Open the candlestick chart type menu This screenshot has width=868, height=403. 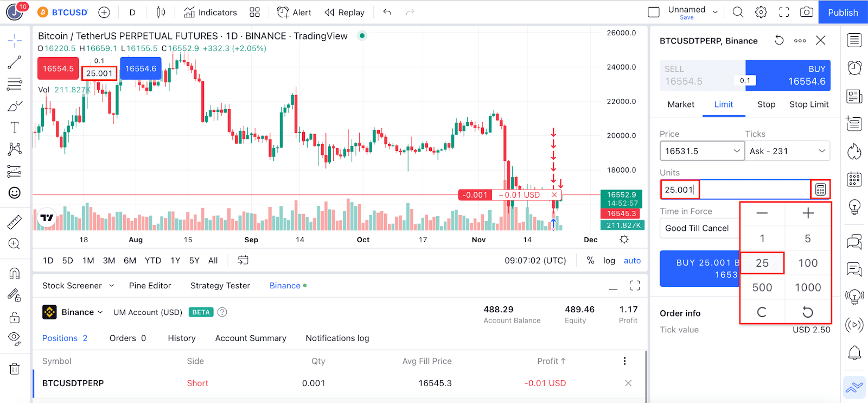point(161,12)
